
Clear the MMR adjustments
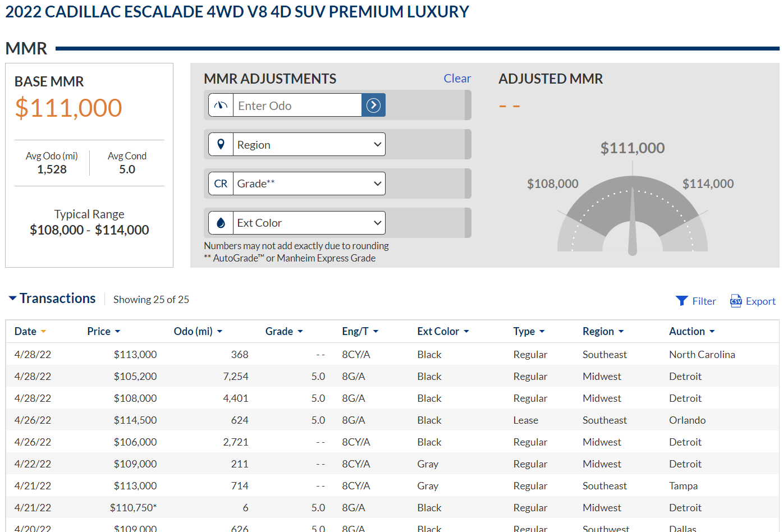(x=457, y=79)
